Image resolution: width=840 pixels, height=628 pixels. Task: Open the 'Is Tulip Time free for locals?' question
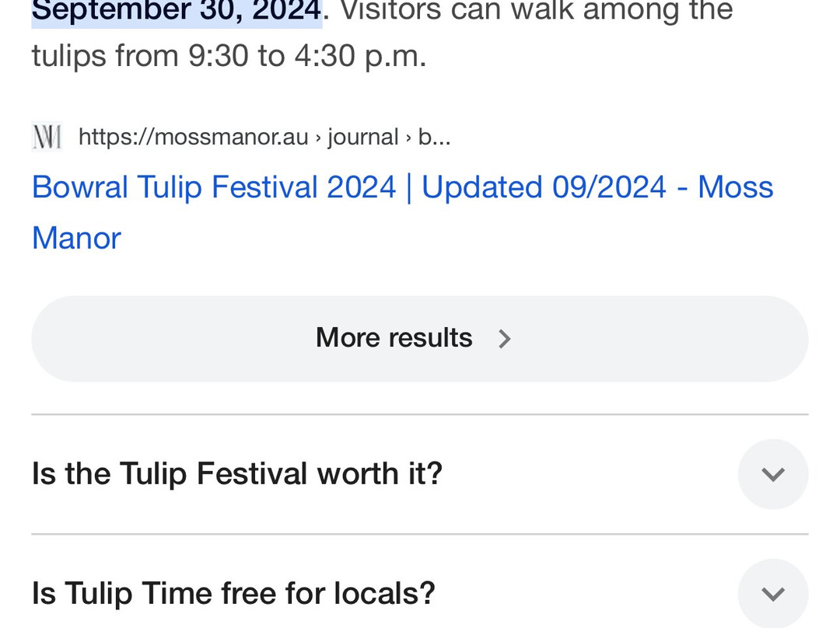click(x=233, y=593)
